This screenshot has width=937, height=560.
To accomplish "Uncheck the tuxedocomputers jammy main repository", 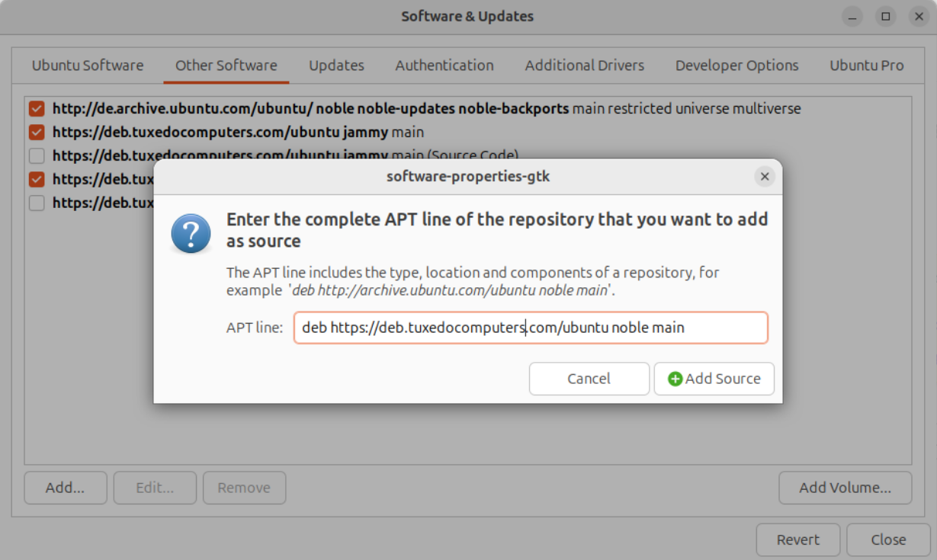I will click(37, 133).
